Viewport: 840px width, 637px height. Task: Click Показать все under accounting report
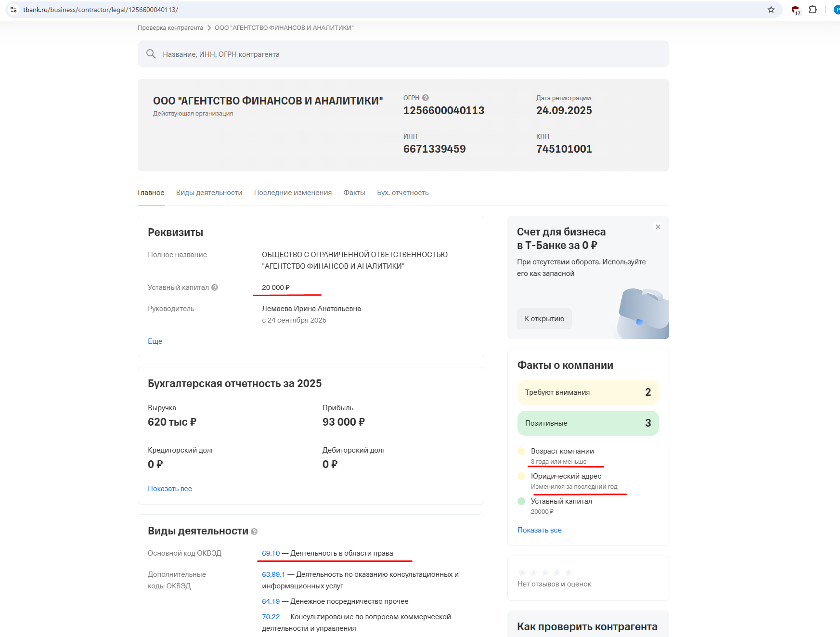click(x=170, y=489)
